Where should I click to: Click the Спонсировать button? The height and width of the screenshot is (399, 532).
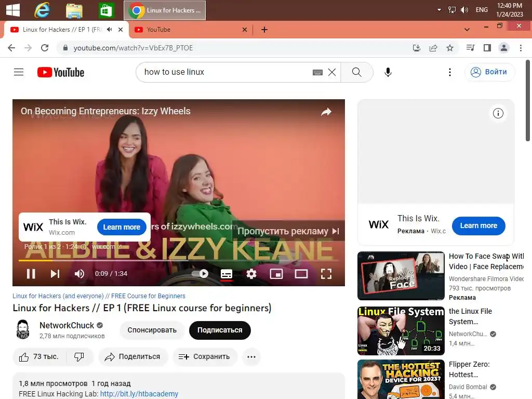pos(152,330)
